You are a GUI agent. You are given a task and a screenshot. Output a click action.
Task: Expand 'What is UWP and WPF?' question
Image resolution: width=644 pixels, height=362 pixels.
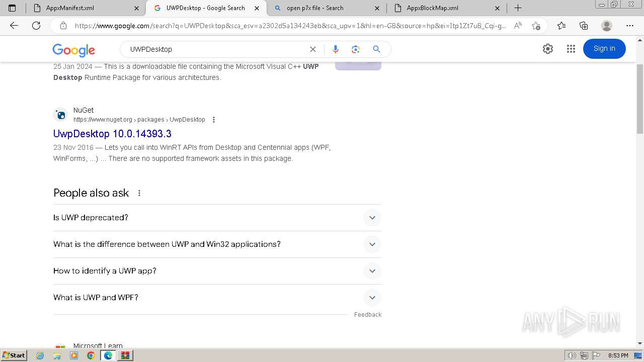click(217, 298)
